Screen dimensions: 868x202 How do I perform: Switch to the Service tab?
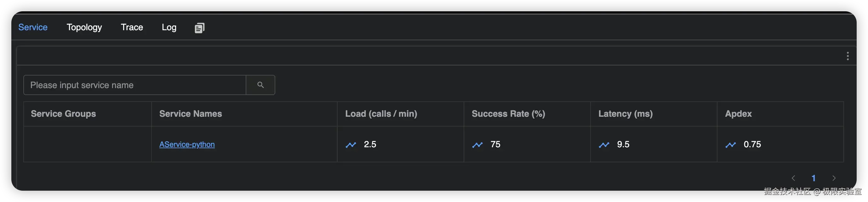[x=33, y=27]
